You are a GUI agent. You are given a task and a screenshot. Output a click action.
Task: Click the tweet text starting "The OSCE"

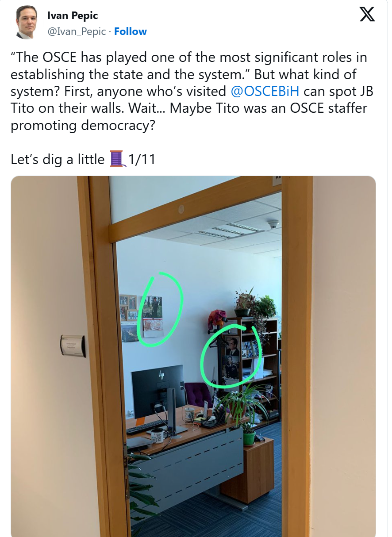coord(189,92)
